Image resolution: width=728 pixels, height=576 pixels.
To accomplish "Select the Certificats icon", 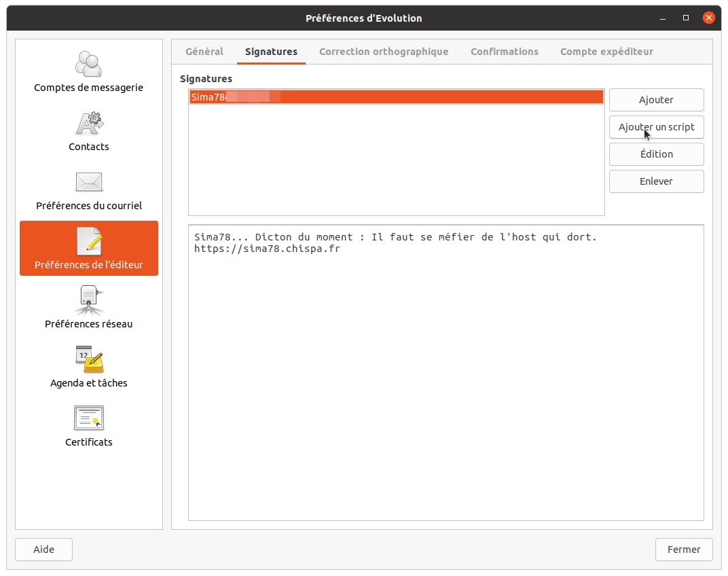I will [x=88, y=418].
